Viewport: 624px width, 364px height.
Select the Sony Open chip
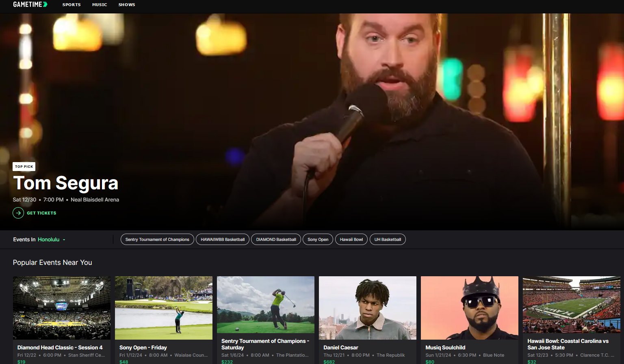(x=318, y=240)
